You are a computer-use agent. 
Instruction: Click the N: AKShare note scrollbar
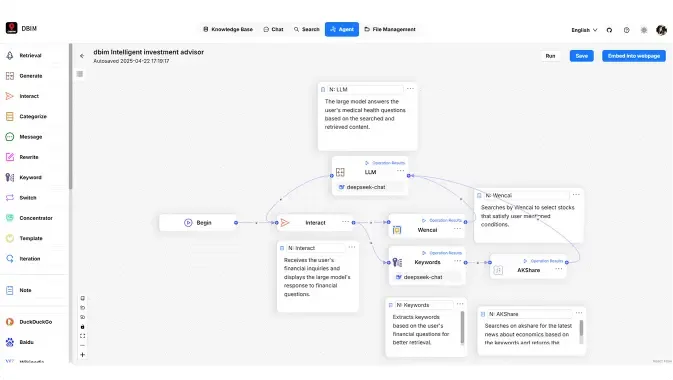[x=581, y=328]
